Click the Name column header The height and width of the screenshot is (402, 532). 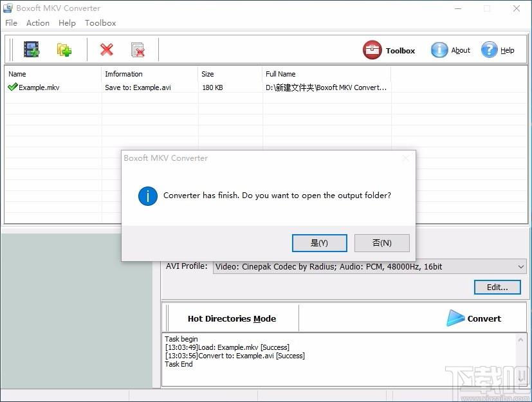[x=53, y=74]
